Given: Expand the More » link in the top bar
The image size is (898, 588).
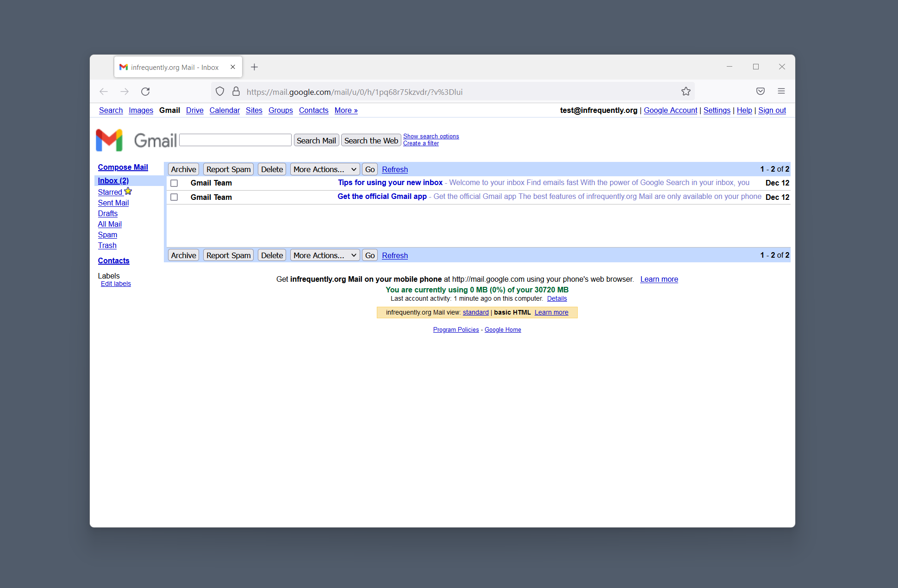Looking at the screenshot, I should point(346,110).
